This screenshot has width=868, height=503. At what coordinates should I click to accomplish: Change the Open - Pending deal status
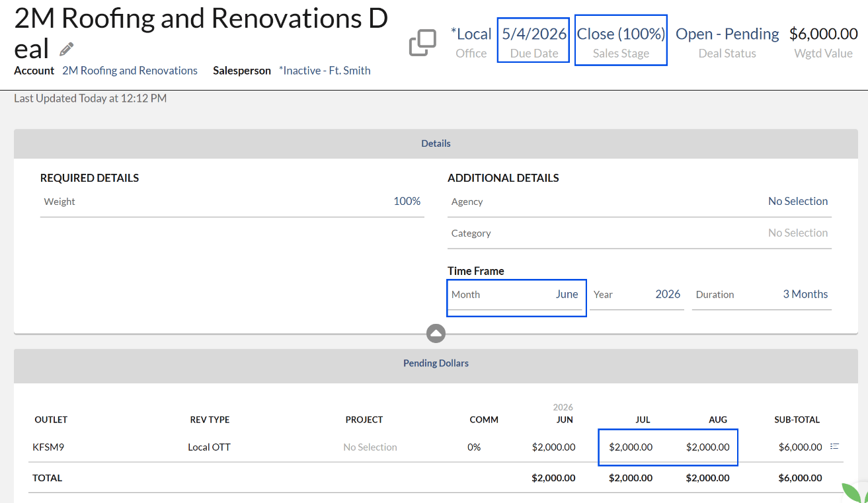(x=727, y=34)
